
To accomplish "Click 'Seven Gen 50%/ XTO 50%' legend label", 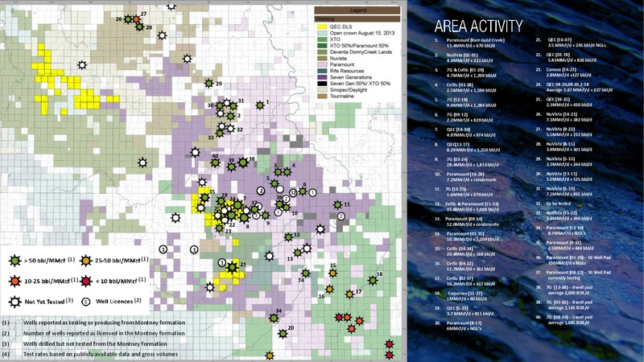I will pyautogui.click(x=360, y=84).
